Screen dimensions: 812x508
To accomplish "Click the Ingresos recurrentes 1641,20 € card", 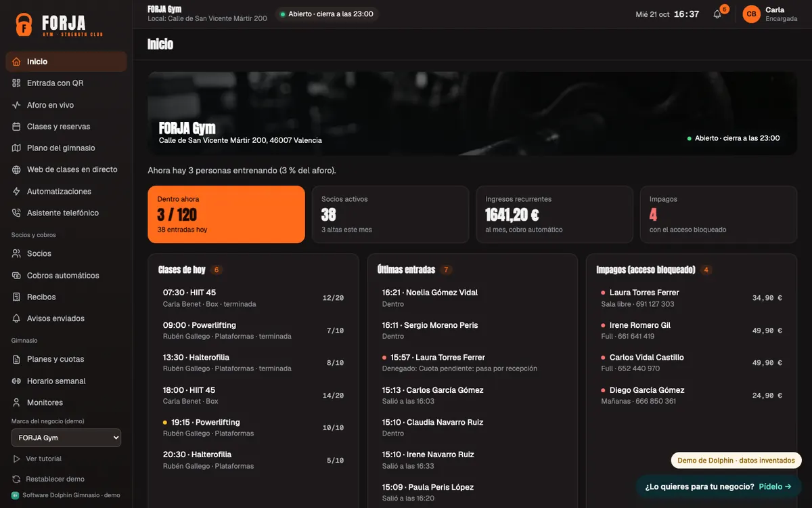I will pos(555,215).
